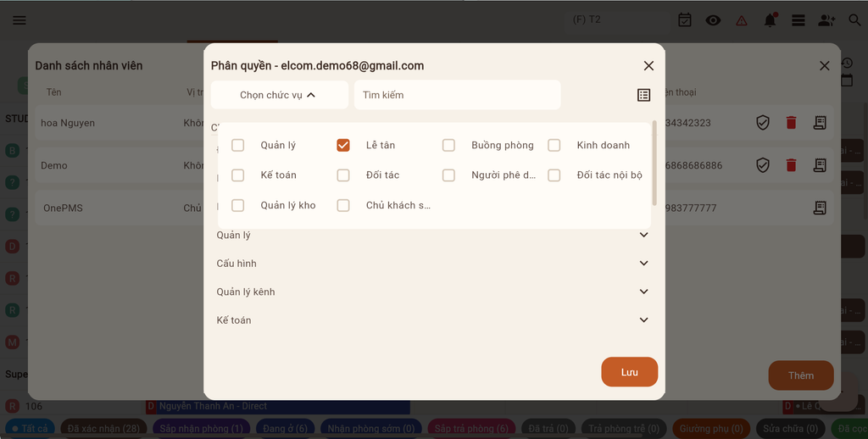Image resolution: width=868 pixels, height=439 pixels.
Task: Open log document icon for Demo
Action: coord(820,165)
